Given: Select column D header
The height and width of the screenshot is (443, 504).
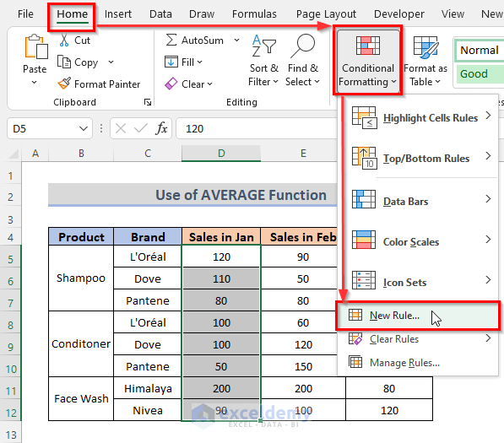Looking at the screenshot, I should coord(221,154).
